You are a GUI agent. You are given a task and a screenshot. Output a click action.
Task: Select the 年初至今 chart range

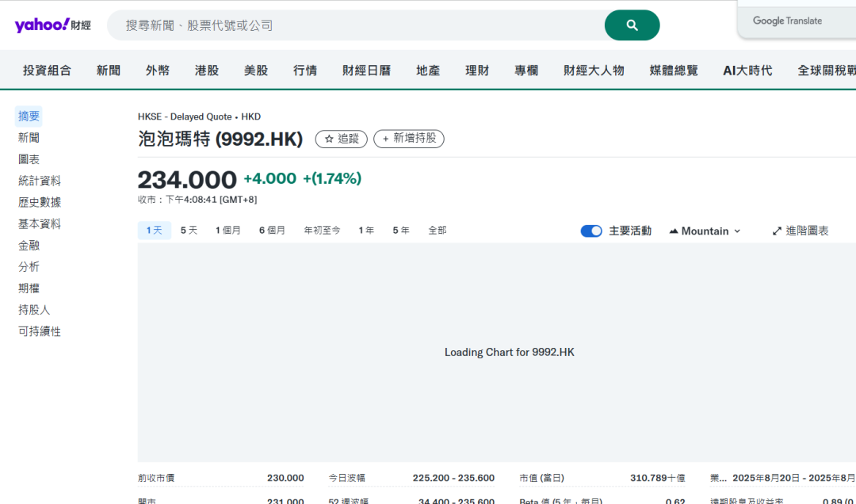click(322, 231)
